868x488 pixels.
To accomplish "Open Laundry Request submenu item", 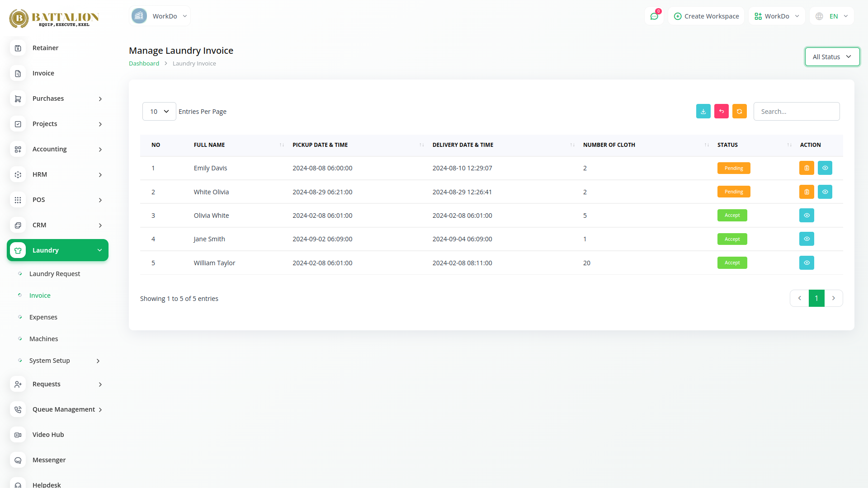I will pos(55,274).
